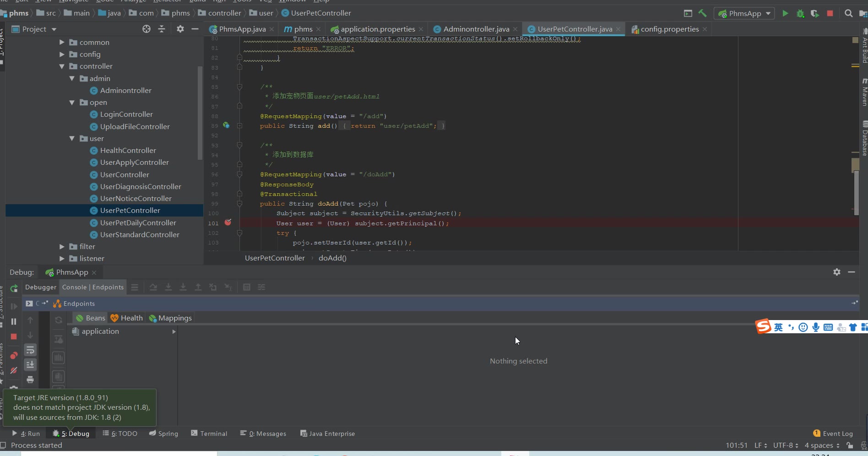The height and width of the screenshot is (456, 868).
Task: Stop the running process with red square
Action: [x=830, y=13]
